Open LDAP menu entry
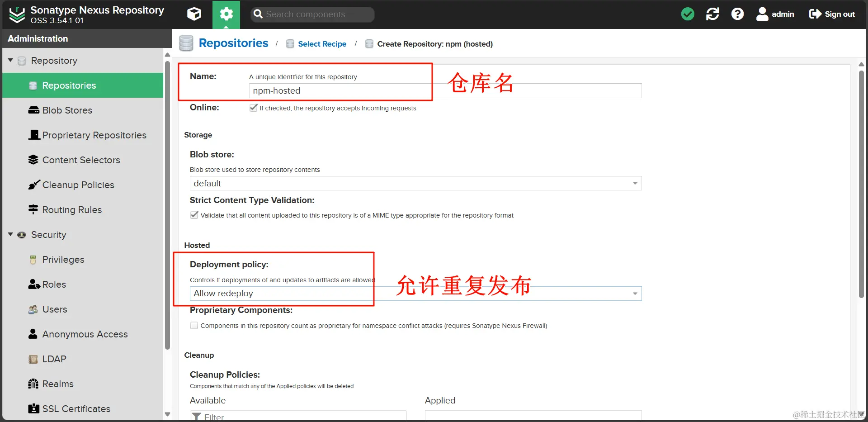This screenshot has width=868, height=422. [x=83, y=359]
